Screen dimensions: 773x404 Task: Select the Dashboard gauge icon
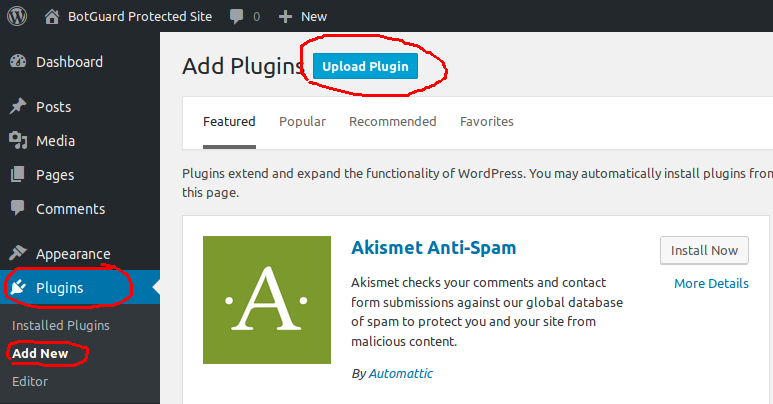[18, 61]
